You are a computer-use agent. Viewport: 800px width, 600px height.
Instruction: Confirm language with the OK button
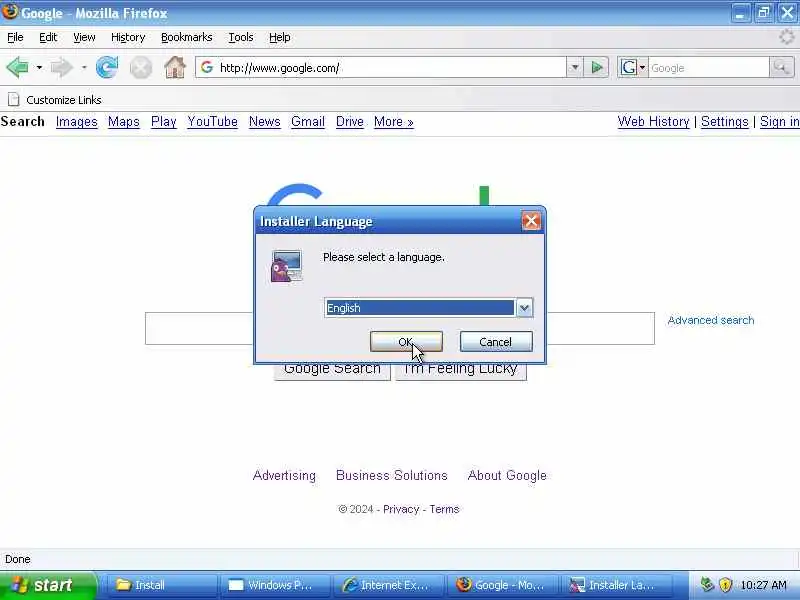[x=406, y=342]
